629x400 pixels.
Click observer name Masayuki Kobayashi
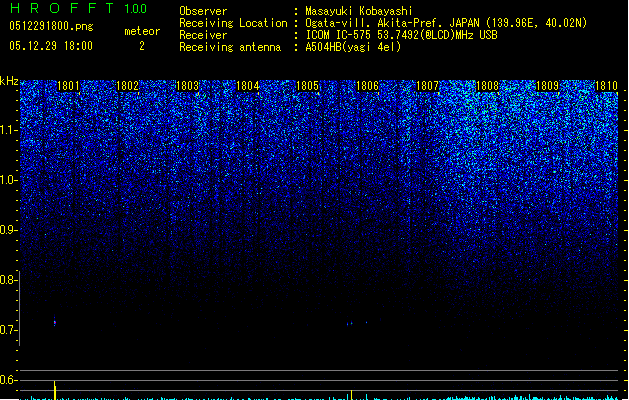click(x=359, y=11)
